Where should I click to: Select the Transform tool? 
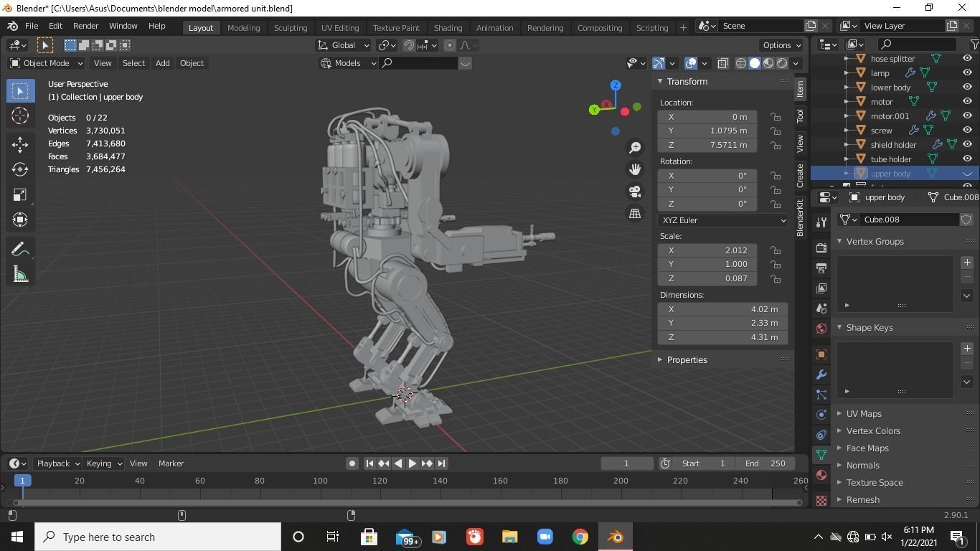(20, 220)
